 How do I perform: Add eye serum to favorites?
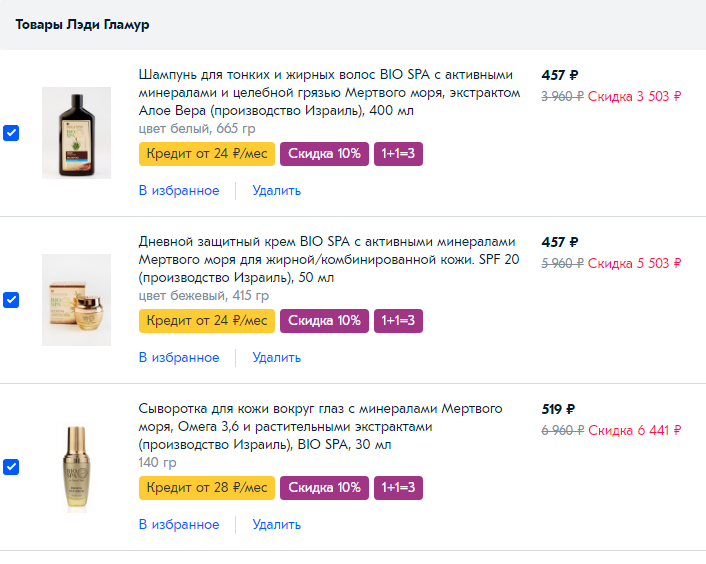[x=179, y=524]
